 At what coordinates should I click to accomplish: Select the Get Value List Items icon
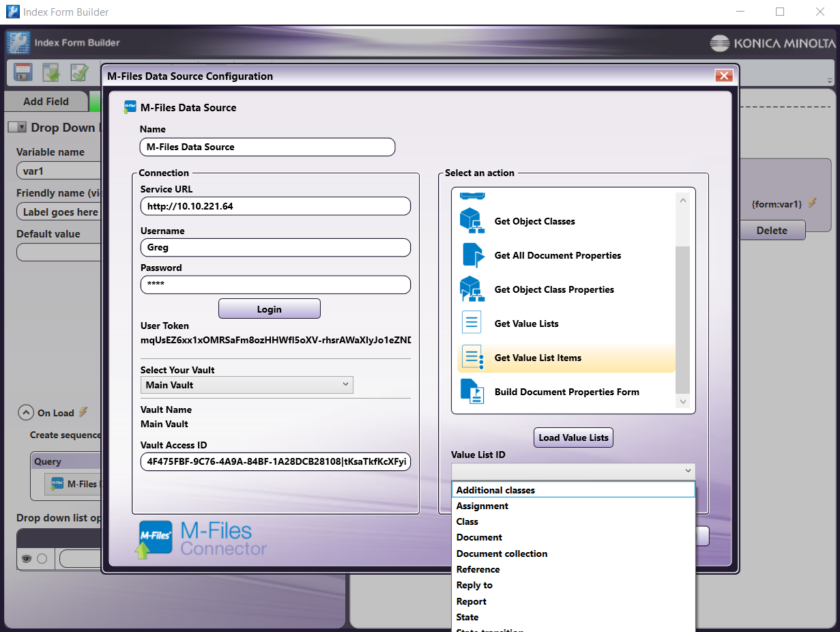pos(472,358)
